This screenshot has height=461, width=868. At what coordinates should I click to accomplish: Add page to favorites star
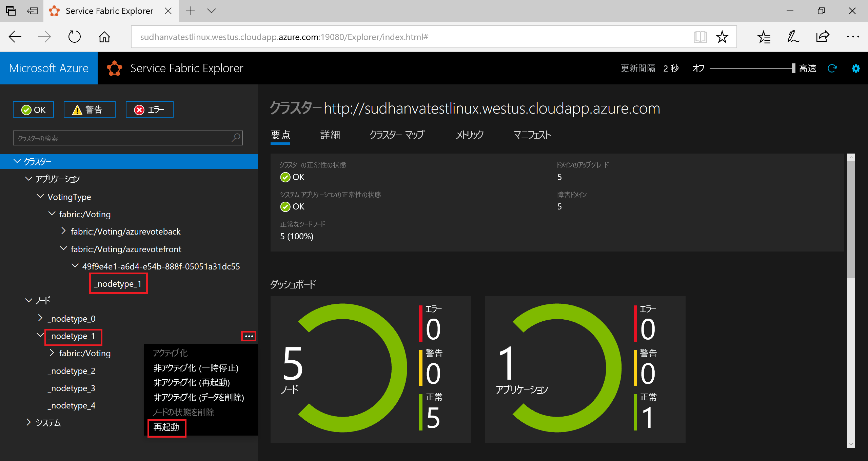pyautogui.click(x=722, y=37)
